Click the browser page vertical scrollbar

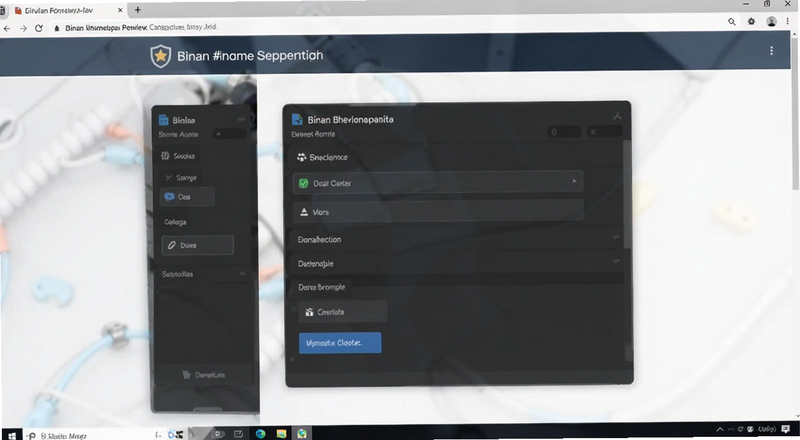[795, 112]
